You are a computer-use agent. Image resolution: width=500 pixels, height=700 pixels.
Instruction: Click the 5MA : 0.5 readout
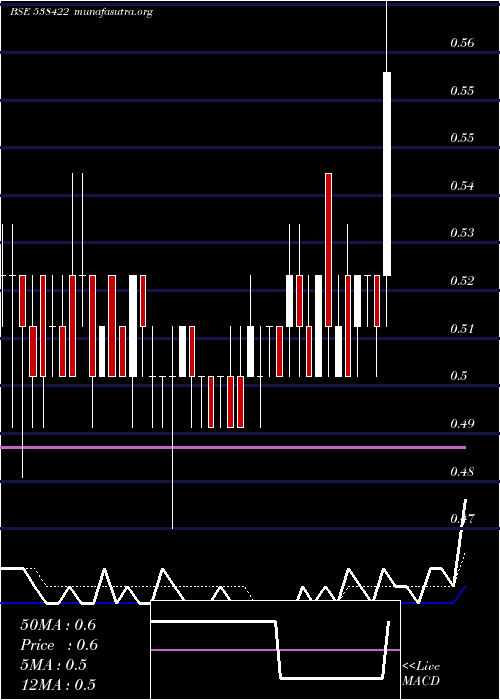click(x=54, y=665)
